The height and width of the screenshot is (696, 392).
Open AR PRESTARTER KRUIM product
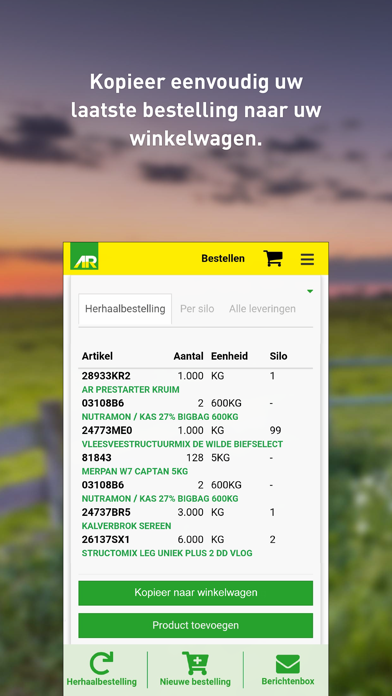pyautogui.click(x=131, y=390)
